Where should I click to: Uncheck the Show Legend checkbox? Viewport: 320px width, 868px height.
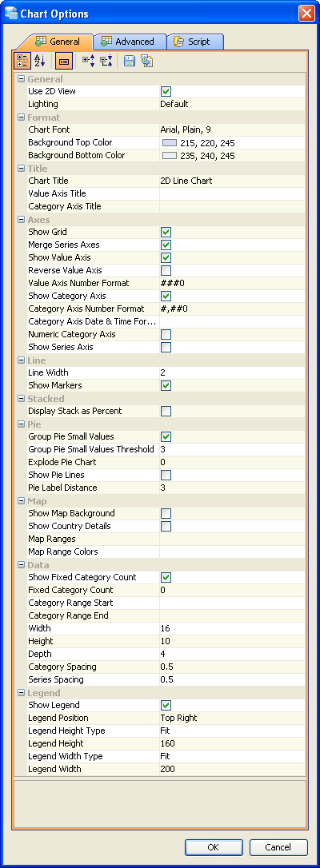(166, 706)
